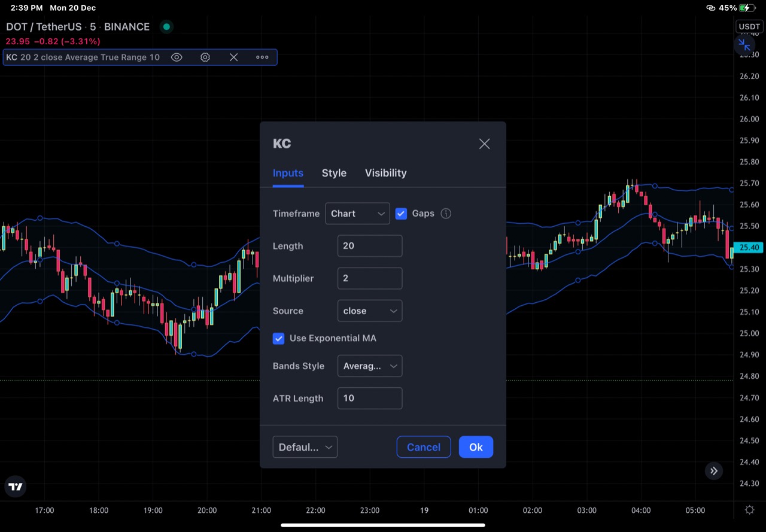Switch to the Visibility tab
The width and height of the screenshot is (766, 532).
pos(385,173)
